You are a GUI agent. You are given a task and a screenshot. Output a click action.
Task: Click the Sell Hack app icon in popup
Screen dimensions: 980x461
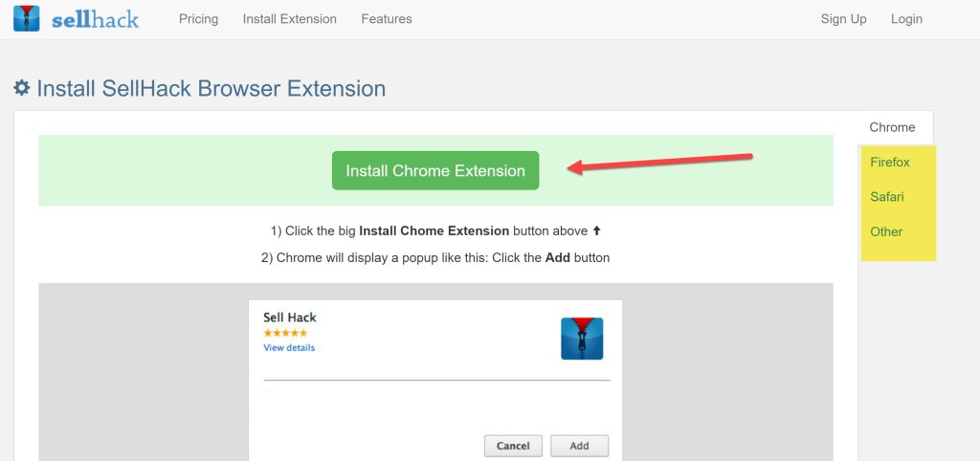[582, 339]
